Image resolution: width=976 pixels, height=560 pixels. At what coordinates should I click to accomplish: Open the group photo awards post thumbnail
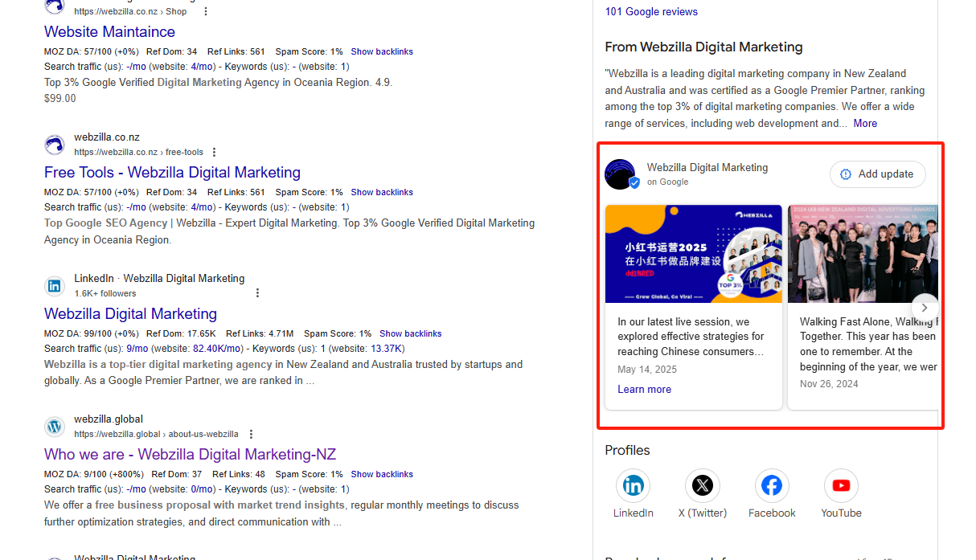coord(863,254)
